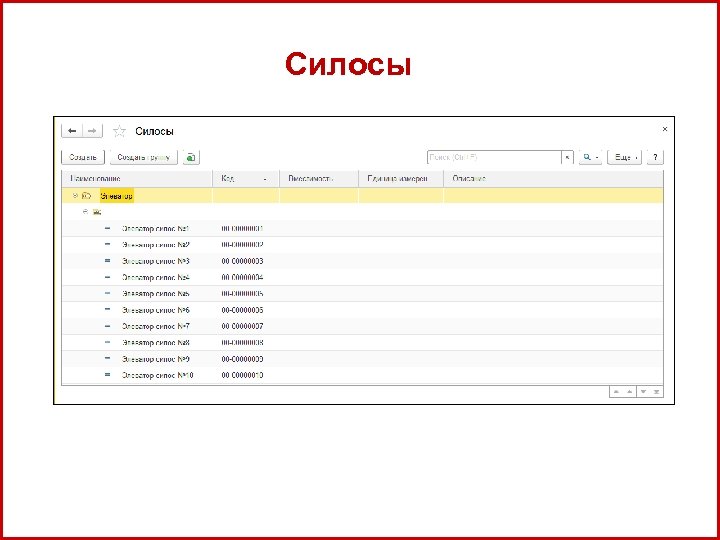Screen dimensions: 720x540
Task: Select the highlighted Элеватор group row
Action: (x=362, y=196)
